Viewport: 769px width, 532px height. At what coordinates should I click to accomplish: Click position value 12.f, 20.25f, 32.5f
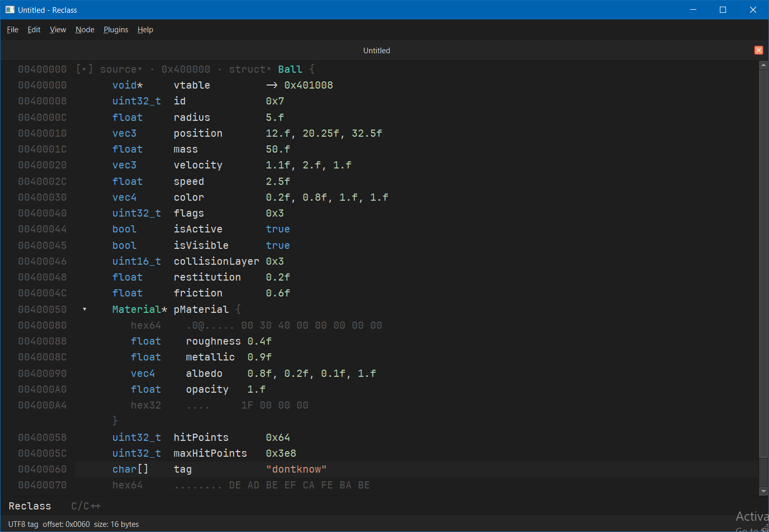pyautogui.click(x=324, y=133)
